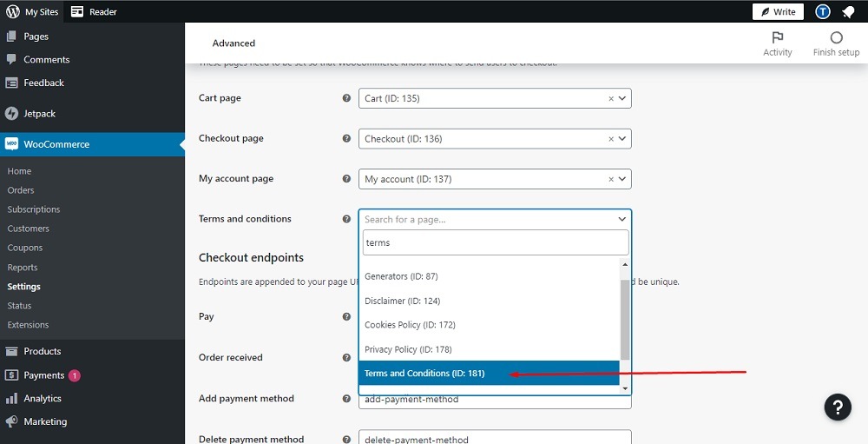Show help tooltip for Terms and conditions
The width and height of the screenshot is (868, 444).
click(346, 219)
